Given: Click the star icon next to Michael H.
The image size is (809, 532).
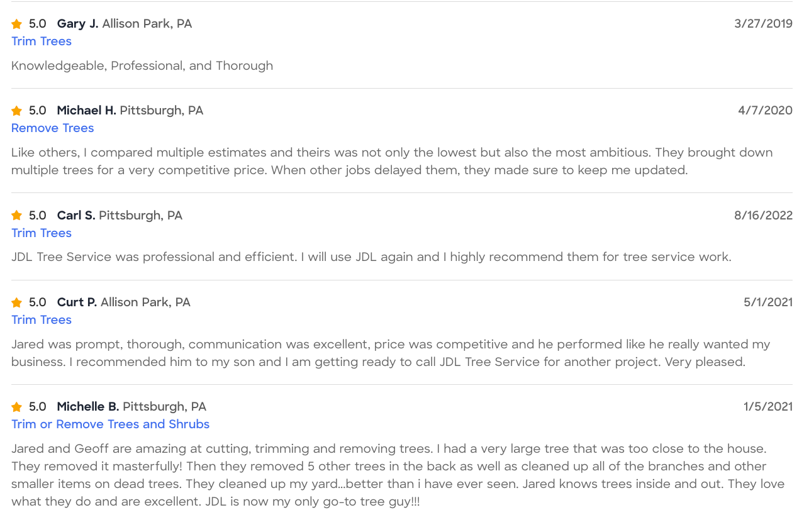Looking at the screenshot, I should (x=17, y=111).
